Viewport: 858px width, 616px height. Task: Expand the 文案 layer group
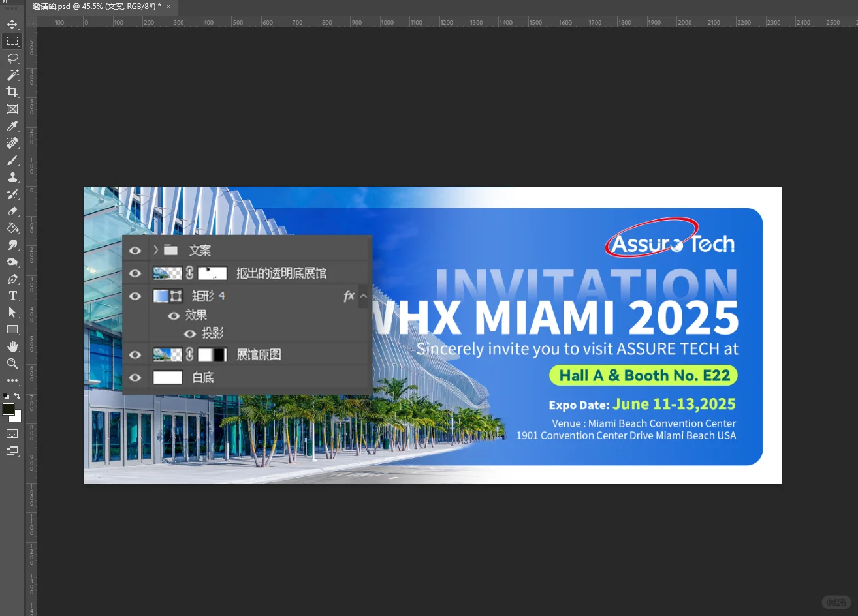click(156, 250)
